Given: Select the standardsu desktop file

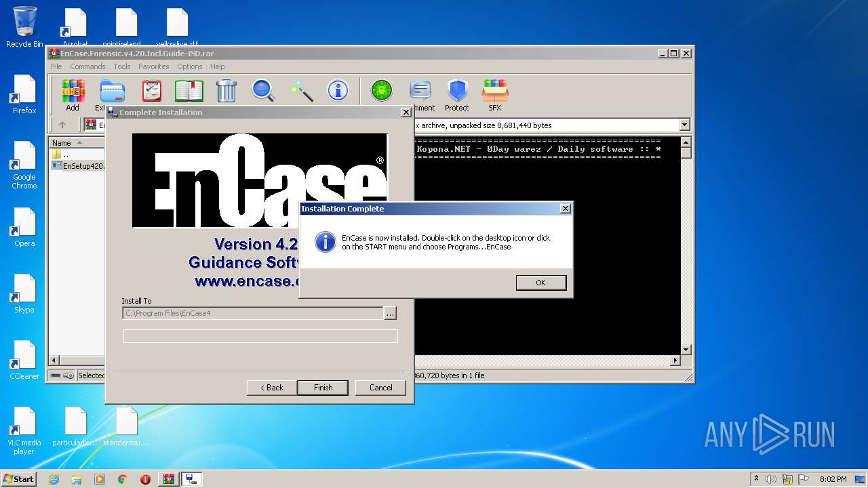Looking at the screenshot, I should [126, 427].
